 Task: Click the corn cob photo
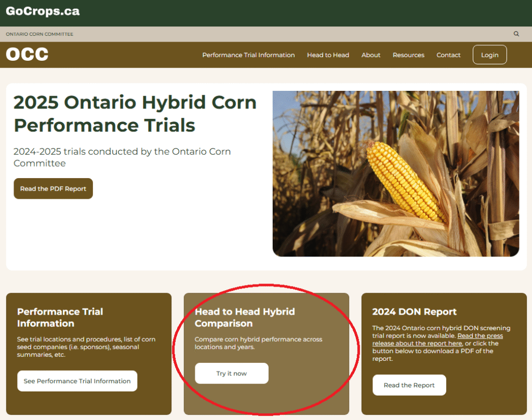click(395, 173)
